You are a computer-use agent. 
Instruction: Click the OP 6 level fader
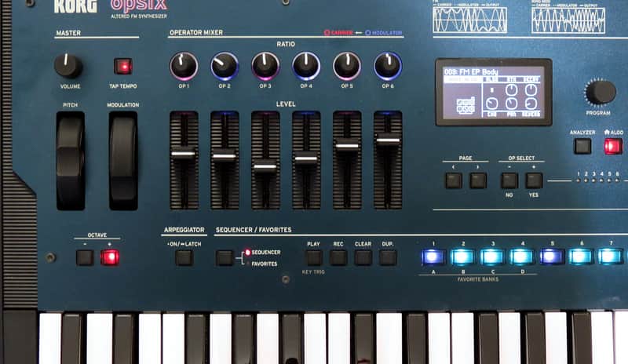tap(388, 140)
